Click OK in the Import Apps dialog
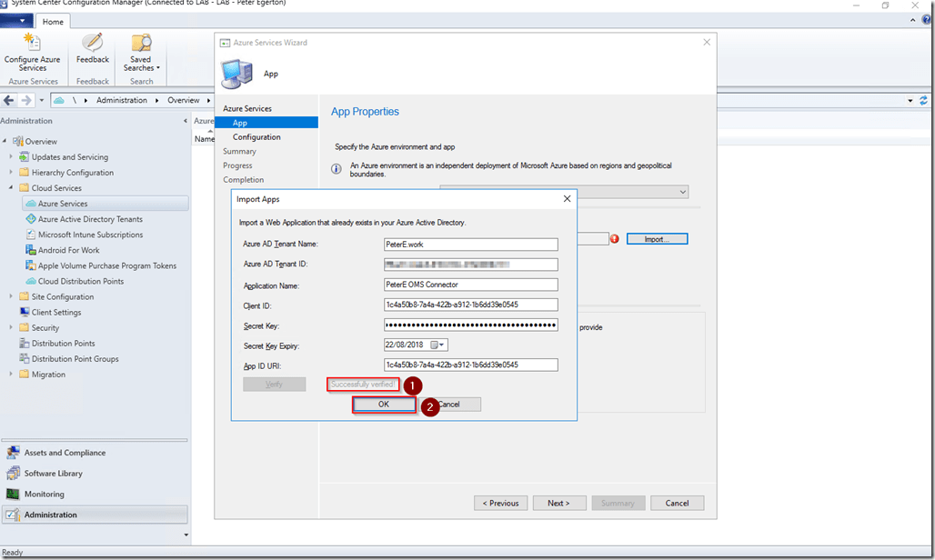Screen dimensions: 935x560 tap(383, 405)
